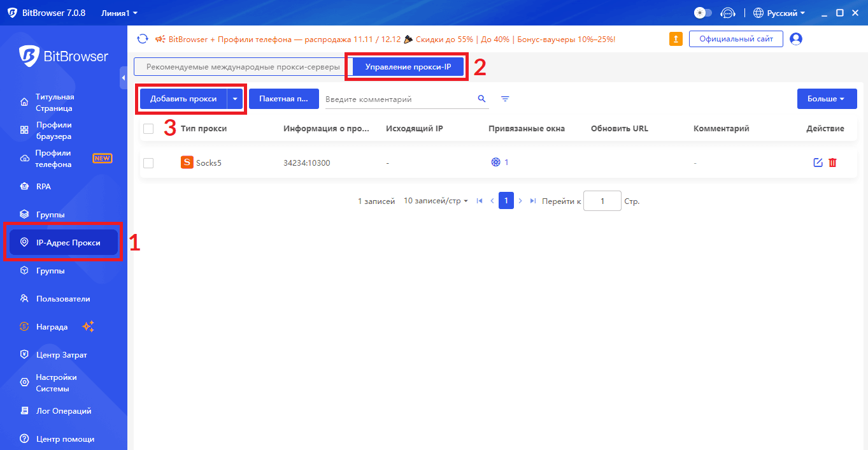Open the Больше dropdown menu
Image resolution: width=868 pixels, height=450 pixels.
click(x=826, y=99)
